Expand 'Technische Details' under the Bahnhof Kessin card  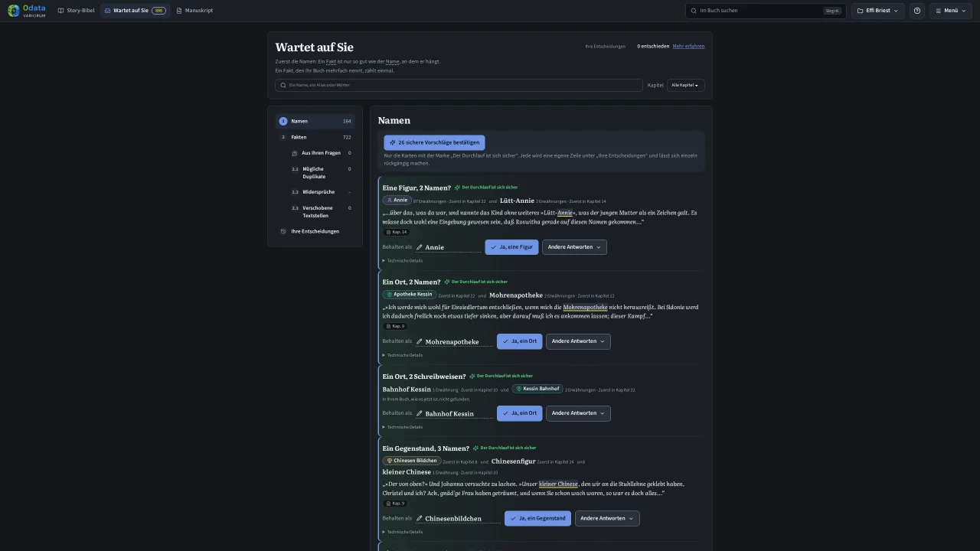coord(403,427)
